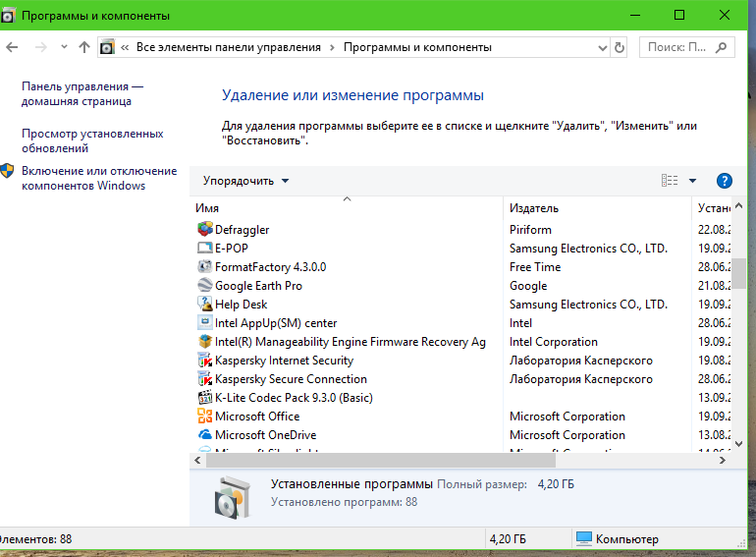Click the Google publisher cell
The width and height of the screenshot is (756, 557).
click(x=528, y=286)
